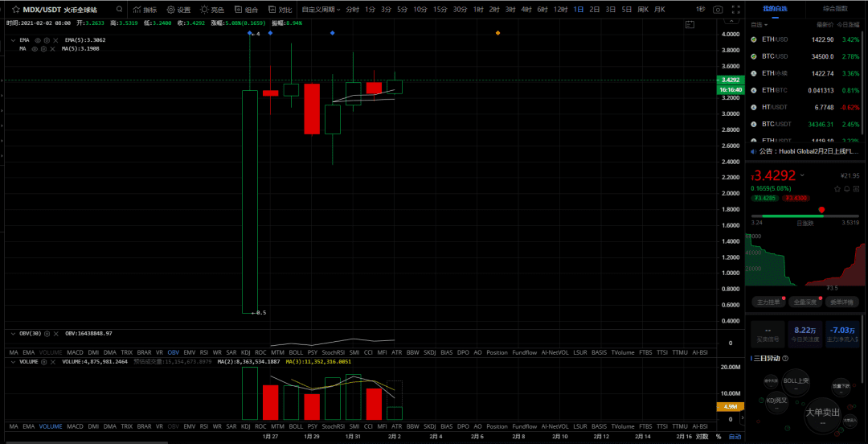Screen dimensions: 868x444
Task: Select the 分时 timeframe
Action: 352,10
